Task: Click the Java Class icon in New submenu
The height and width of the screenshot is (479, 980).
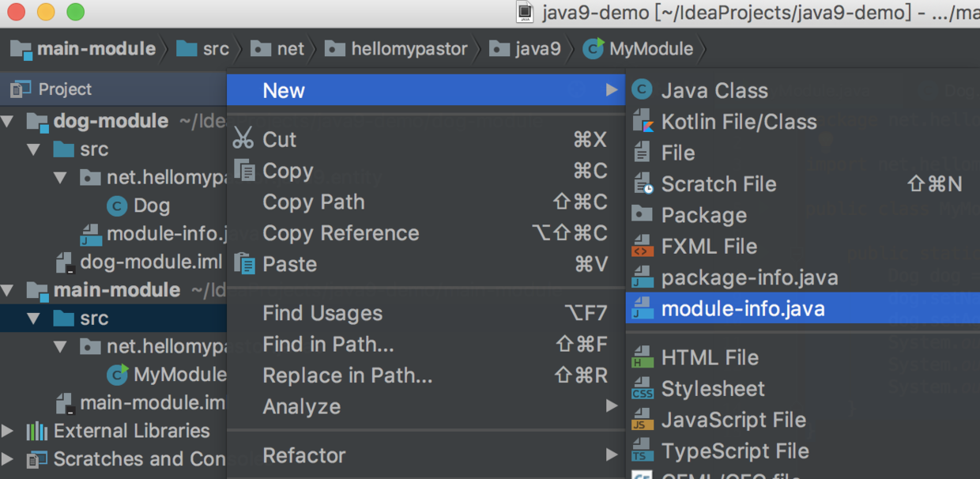Action: [x=643, y=90]
